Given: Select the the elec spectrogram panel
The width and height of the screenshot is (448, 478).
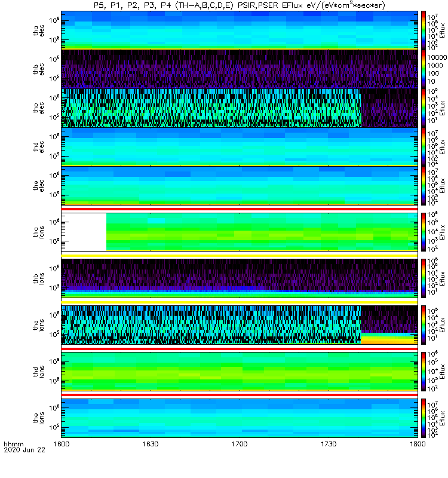Looking at the screenshot, I should click(x=240, y=185).
